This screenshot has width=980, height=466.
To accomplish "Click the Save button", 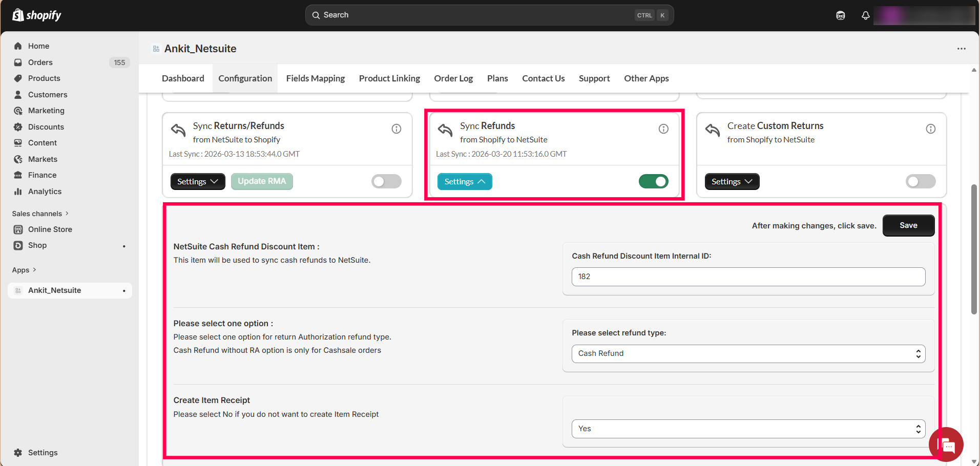I will 908,225.
